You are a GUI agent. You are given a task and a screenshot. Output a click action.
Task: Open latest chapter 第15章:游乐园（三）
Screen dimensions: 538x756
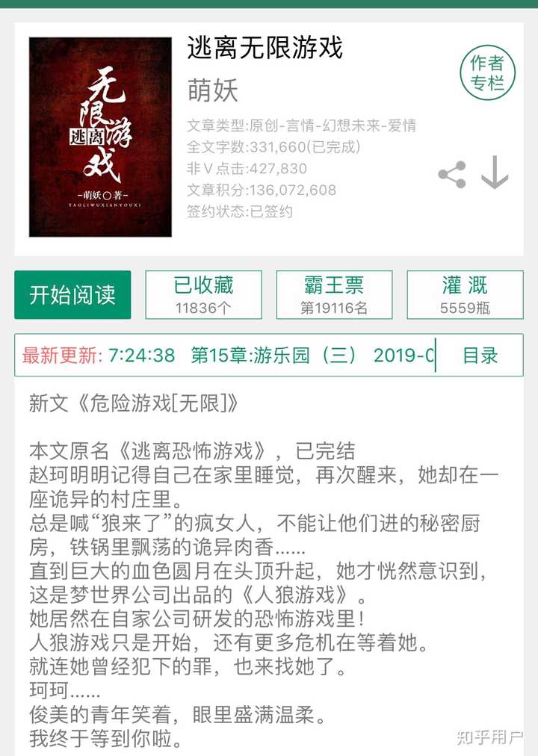[273, 356]
